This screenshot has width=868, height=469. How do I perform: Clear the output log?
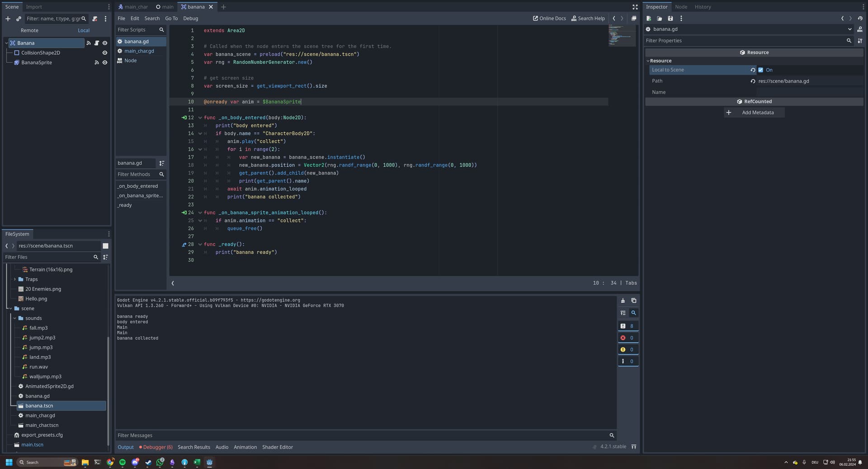pos(623,301)
